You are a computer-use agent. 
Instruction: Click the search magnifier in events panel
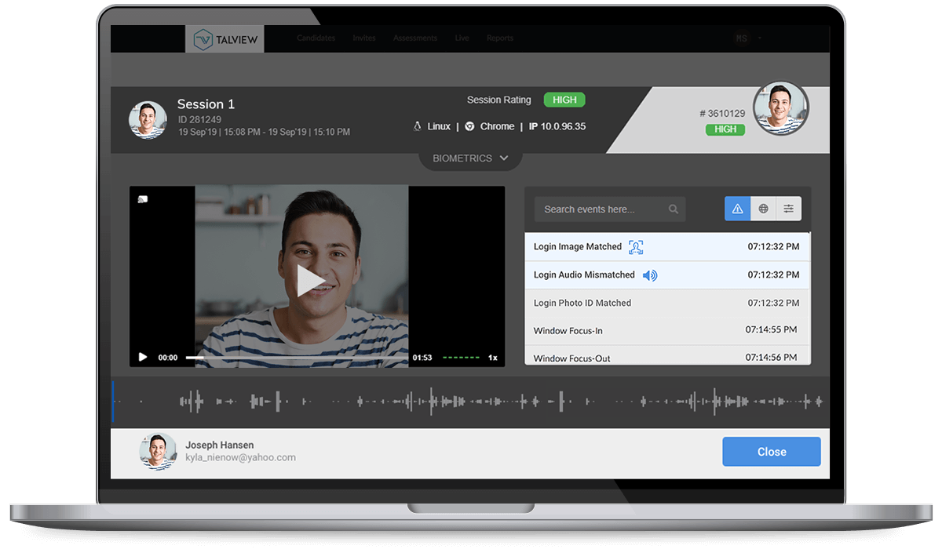[x=674, y=209]
